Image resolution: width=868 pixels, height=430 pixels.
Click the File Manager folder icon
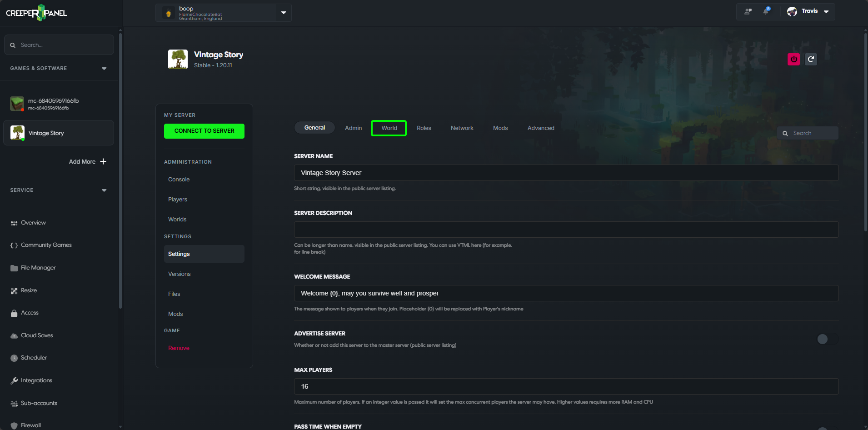[14, 268]
